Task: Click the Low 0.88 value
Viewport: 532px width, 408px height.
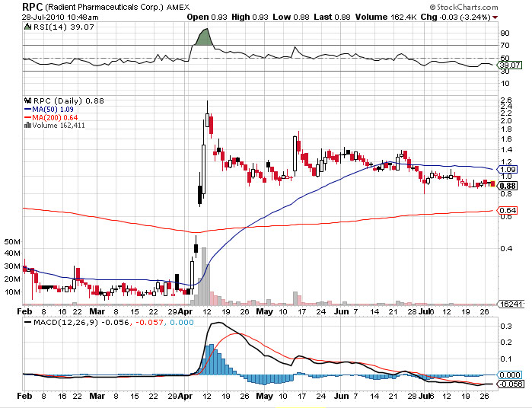Action: coord(291,17)
